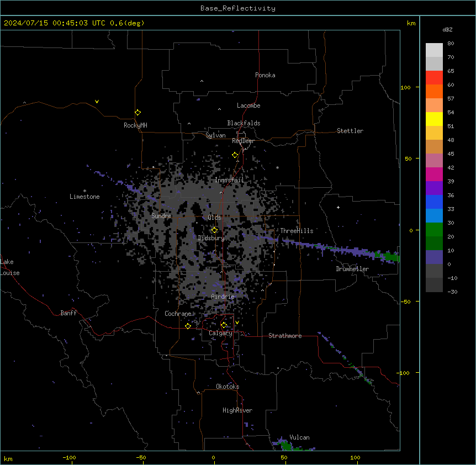The height and width of the screenshot is (465, 476).
Task: Click the RockyMH label
Action: 135,125
